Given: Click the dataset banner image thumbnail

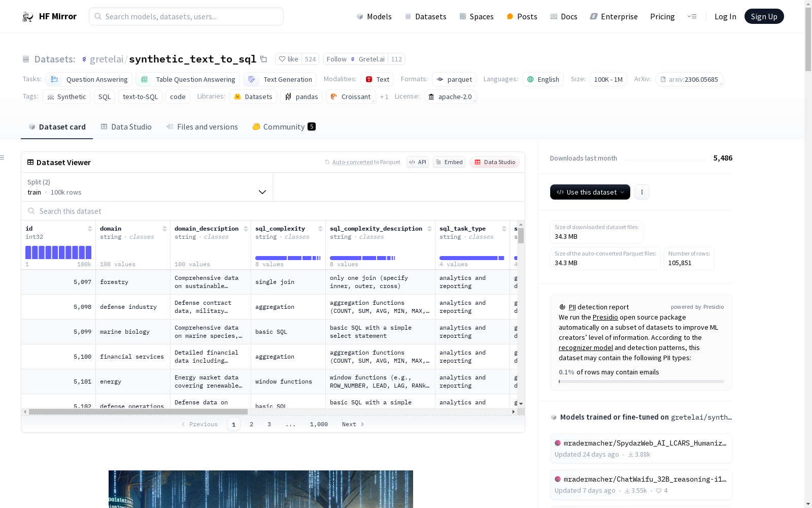Looking at the screenshot, I should point(261,489).
